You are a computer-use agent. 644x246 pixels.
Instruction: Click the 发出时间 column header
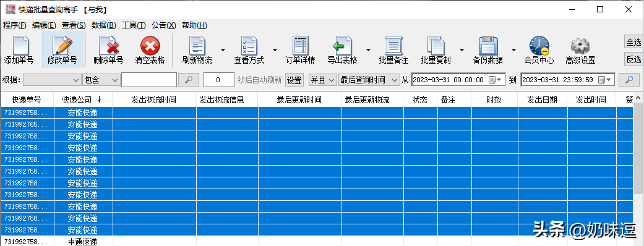pyautogui.click(x=592, y=100)
